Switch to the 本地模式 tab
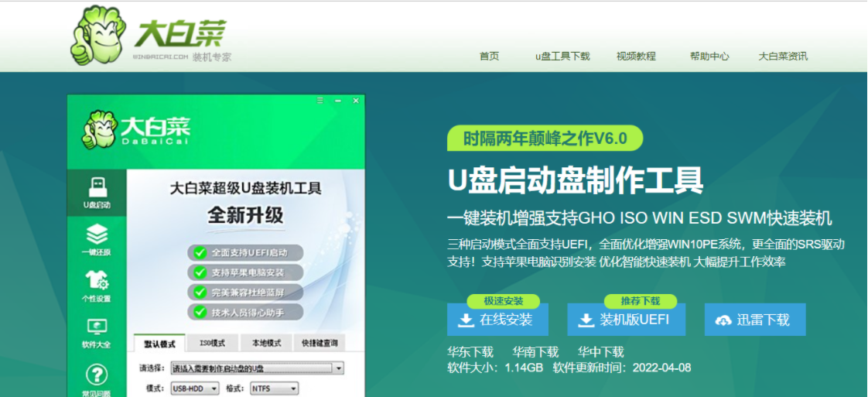868x397 pixels. [266, 343]
